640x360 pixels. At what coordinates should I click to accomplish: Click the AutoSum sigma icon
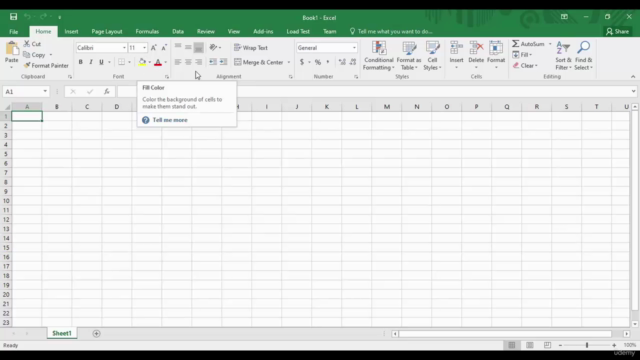point(516,44)
